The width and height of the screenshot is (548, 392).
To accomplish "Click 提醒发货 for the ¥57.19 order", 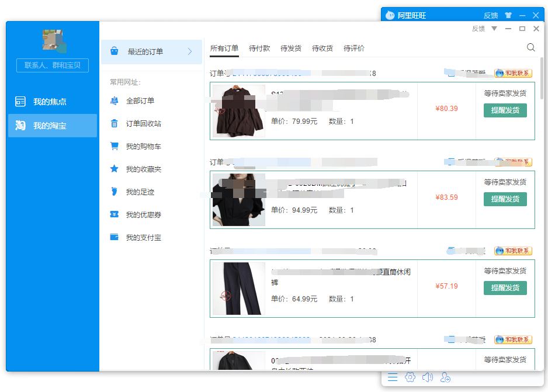I will pyautogui.click(x=505, y=288).
